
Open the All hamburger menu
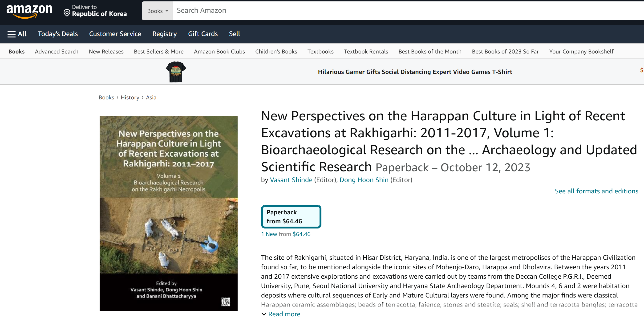tap(17, 34)
